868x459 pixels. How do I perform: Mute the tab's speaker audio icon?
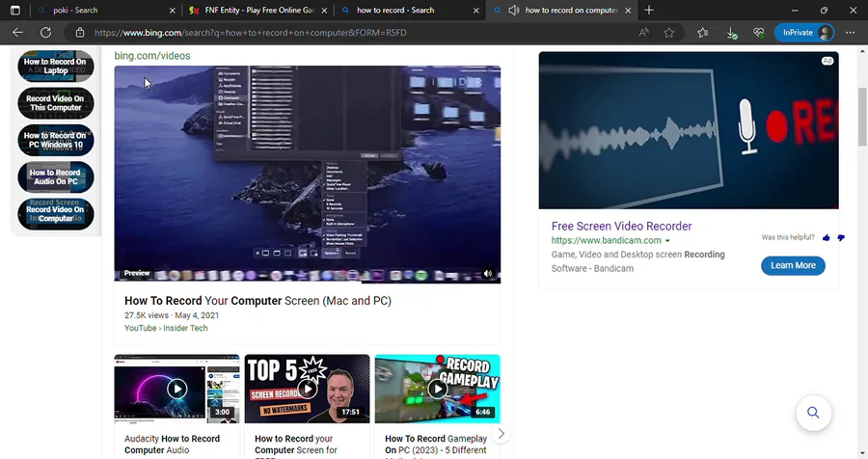point(514,10)
